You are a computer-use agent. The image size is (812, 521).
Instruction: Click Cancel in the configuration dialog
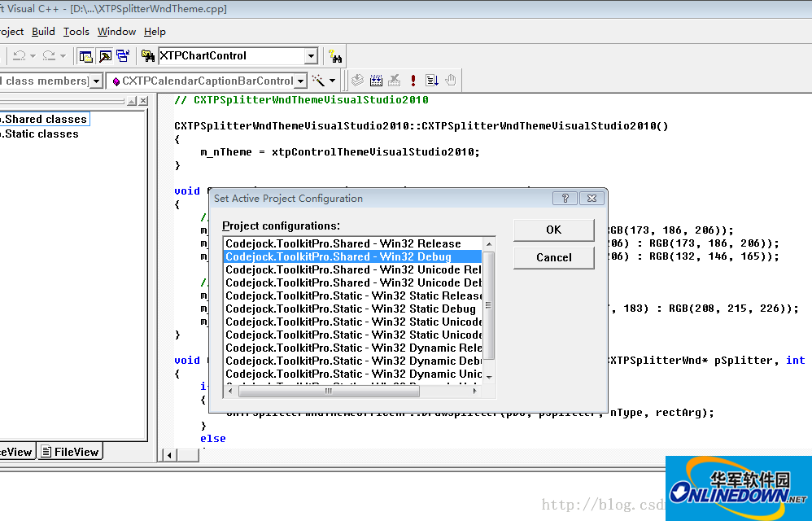(553, 258)
